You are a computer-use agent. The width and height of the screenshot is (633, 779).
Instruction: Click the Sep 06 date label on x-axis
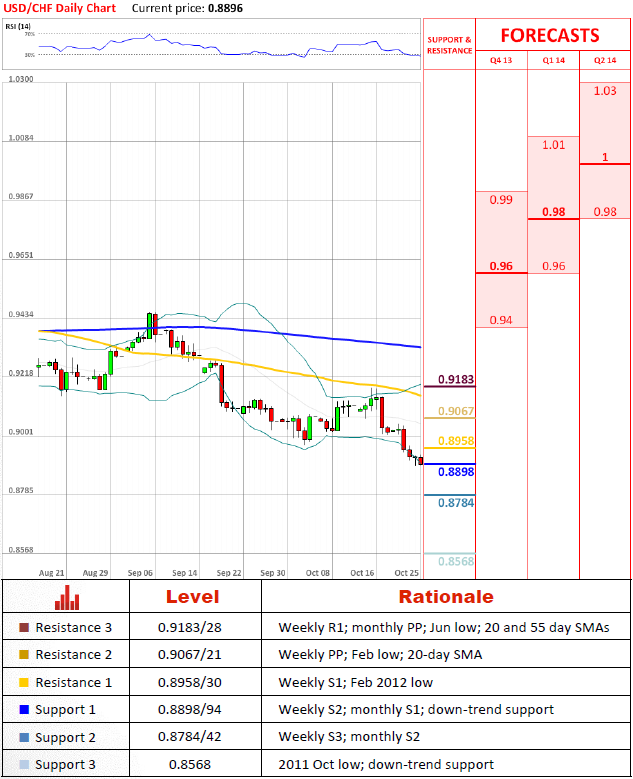point(140,573)
